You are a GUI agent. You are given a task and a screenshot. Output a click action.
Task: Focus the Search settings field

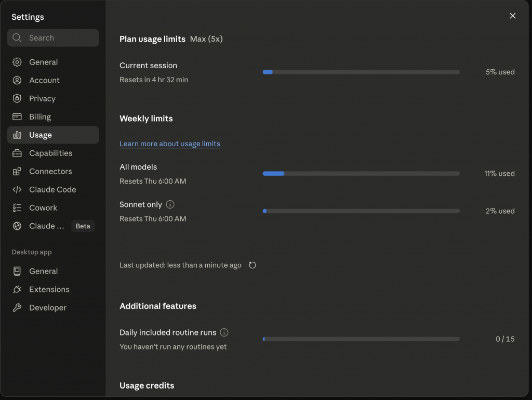coord(53,37)
